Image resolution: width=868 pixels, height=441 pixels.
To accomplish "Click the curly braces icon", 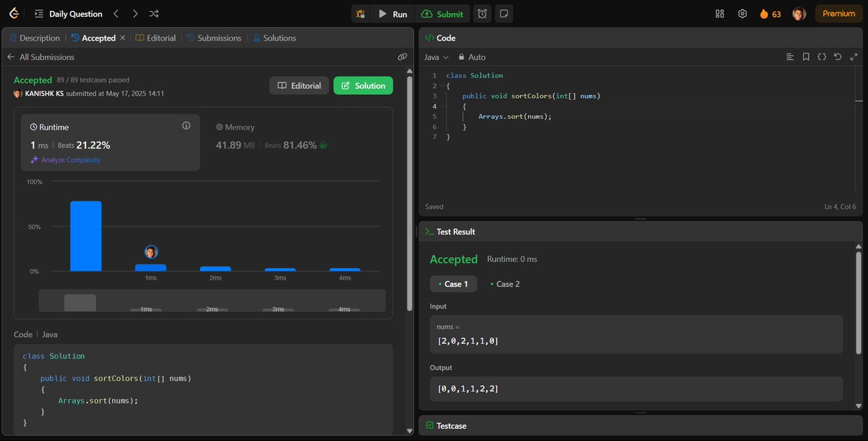I will click(822, 57).
